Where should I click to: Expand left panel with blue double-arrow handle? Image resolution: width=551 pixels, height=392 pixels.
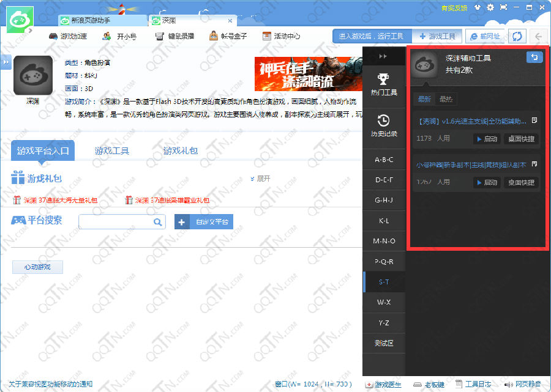tap(6, 62)
